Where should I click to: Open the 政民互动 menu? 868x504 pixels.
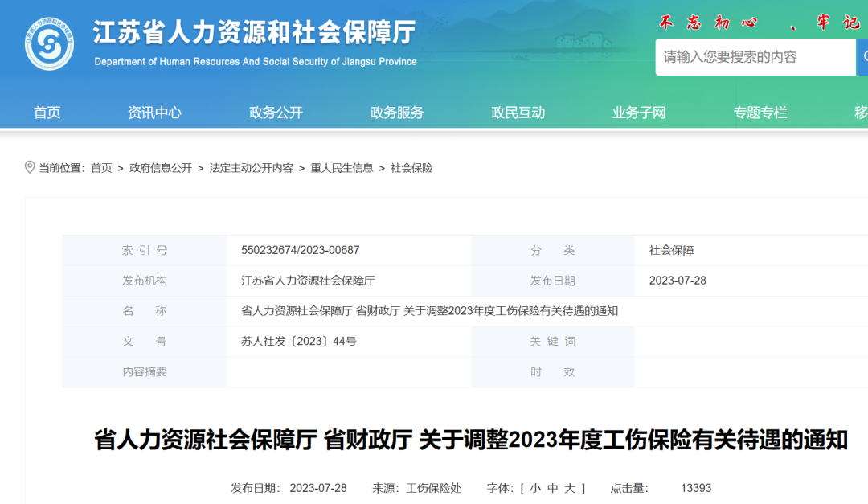coord(518,113)
